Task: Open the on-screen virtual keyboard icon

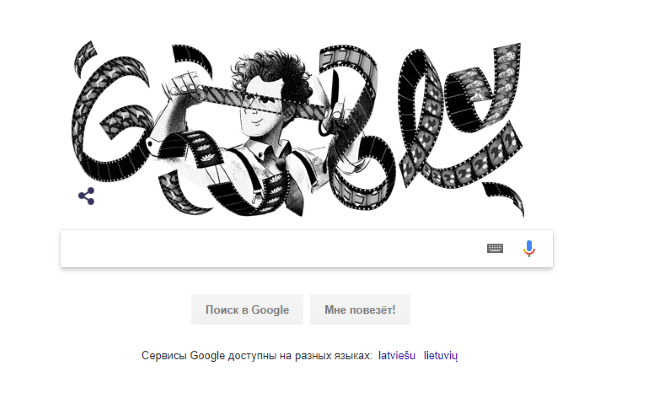Action: click(495, 248)
